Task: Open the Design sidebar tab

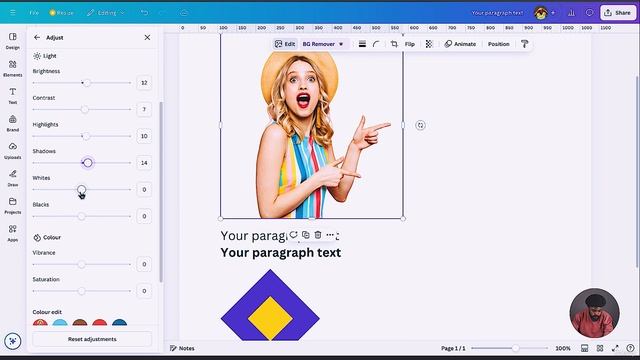Action: [13, 41]
